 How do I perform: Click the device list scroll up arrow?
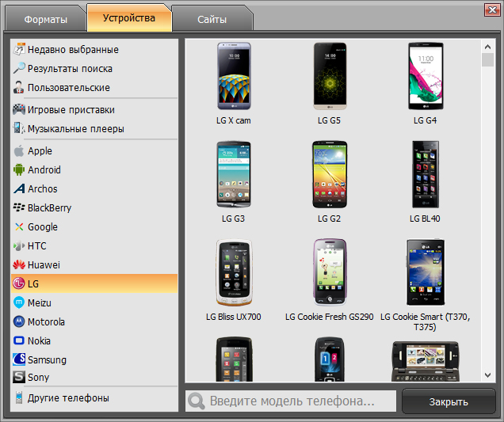coord(487,47)
